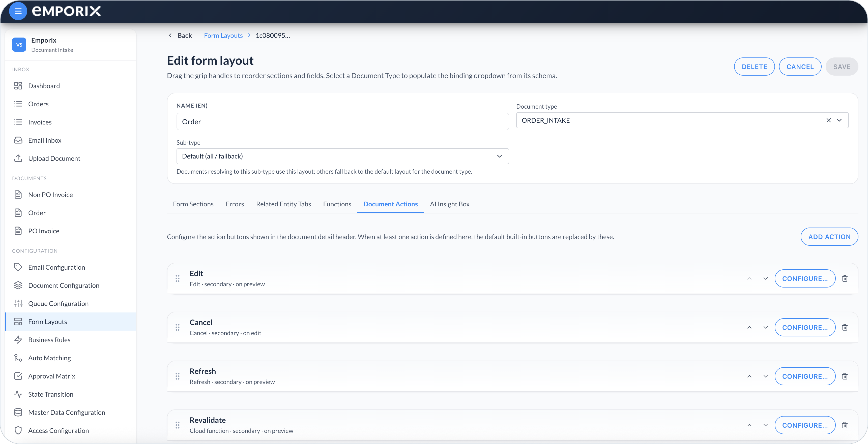Switch to the Form Sections tab

click(193, 204)
